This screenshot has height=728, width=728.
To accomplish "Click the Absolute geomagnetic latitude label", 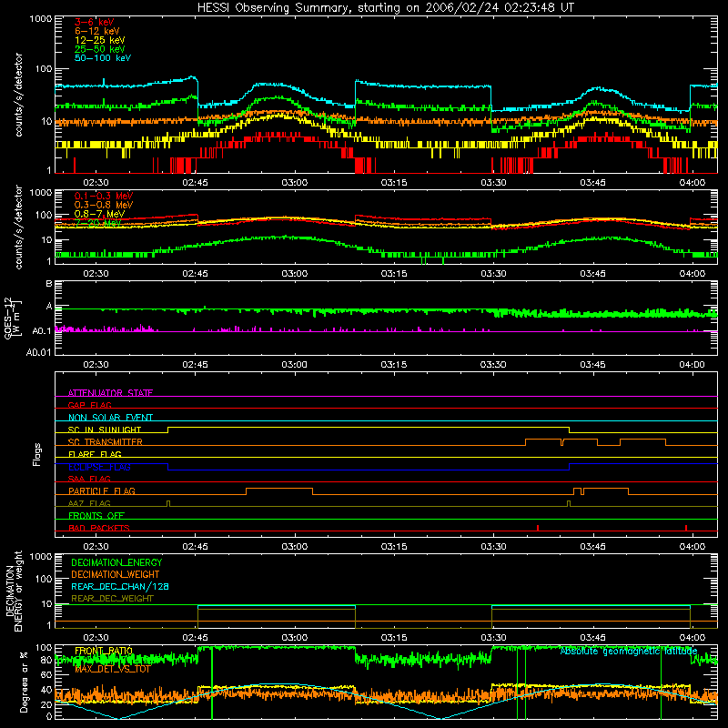I will tap(629, 651).
